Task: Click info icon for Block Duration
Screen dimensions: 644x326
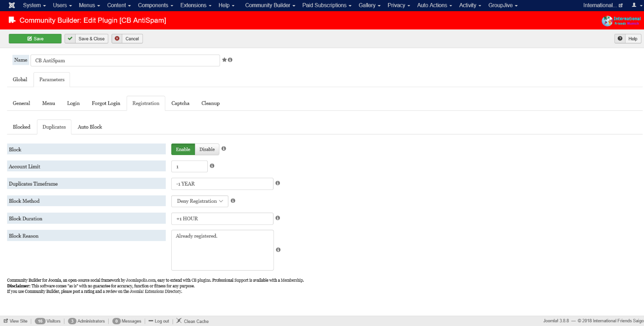Action: coord(278,218)
